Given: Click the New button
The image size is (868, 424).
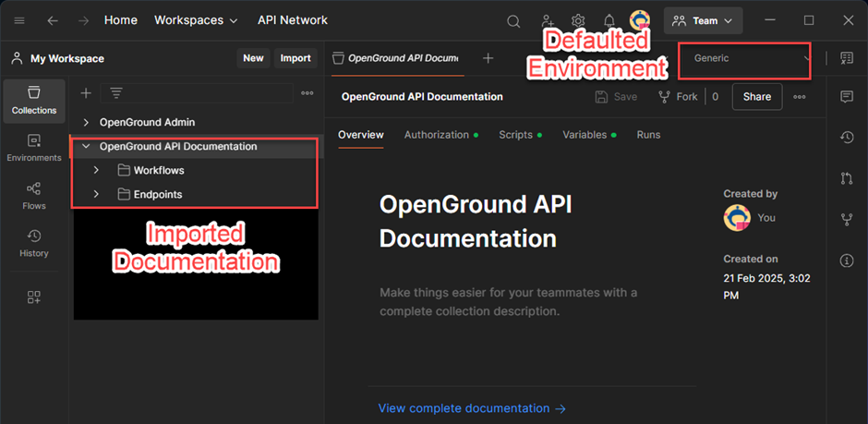Looking at the screenshot, I should pyautogui.click(x=254, y=58).
